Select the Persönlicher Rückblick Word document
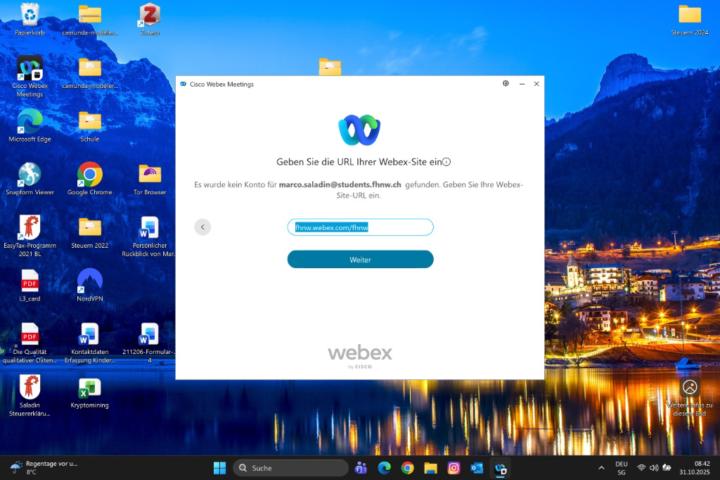The height and width of the screenshot is (480, 720). click(149, 236)
